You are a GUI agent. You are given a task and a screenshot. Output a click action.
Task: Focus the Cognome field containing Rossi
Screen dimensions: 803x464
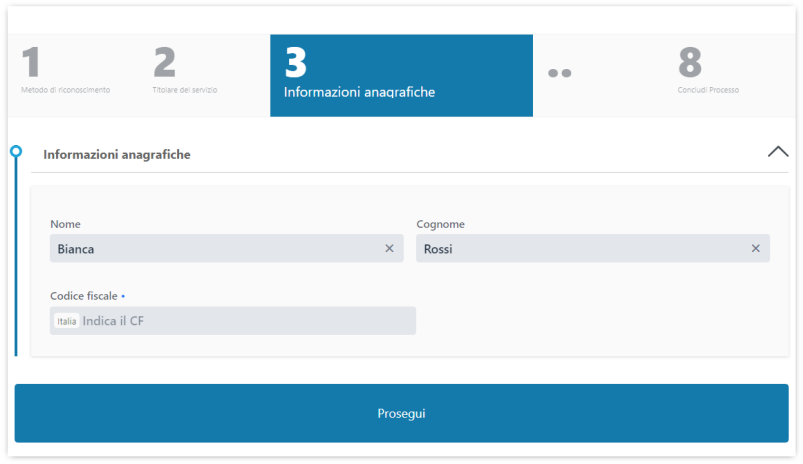[580, 249]
